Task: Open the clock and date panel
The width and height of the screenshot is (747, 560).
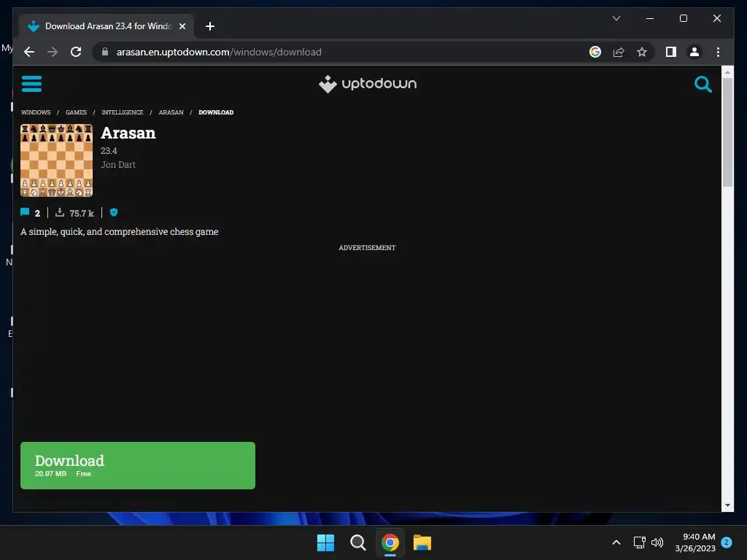Action: tap(695, 542)
